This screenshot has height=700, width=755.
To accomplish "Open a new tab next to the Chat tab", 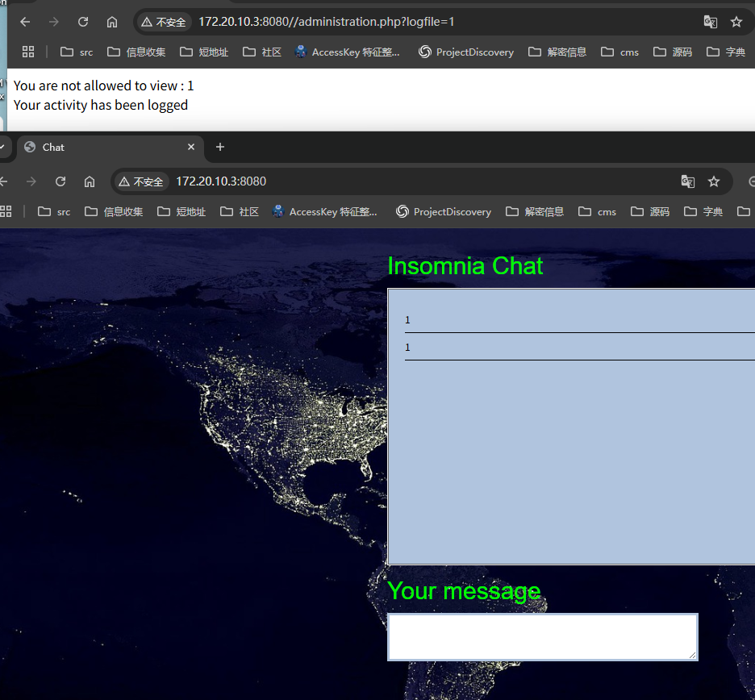I will point(219,147).
